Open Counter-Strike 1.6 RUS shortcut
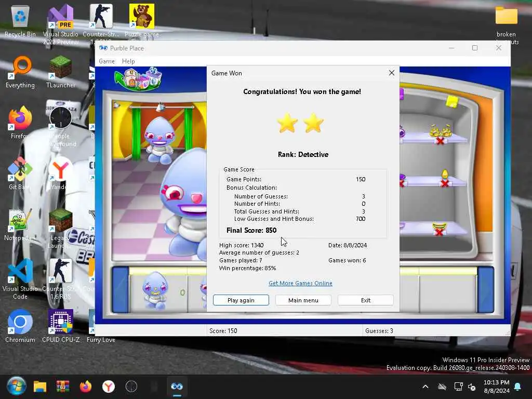 [60, 279]
